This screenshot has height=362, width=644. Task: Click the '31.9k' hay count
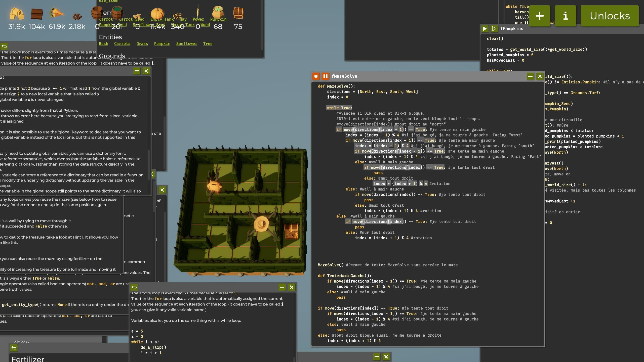[x=17, y=27]
